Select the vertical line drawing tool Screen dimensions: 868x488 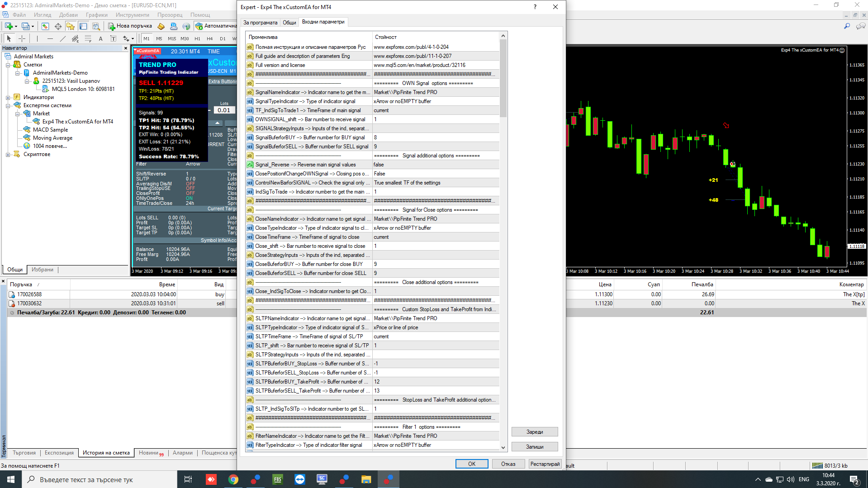[37, 38]
